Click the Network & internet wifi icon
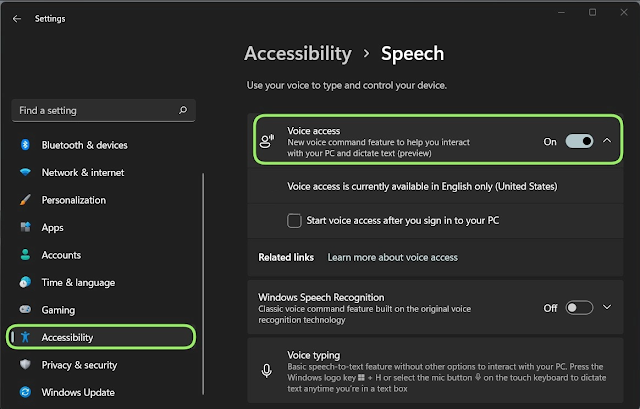 click(26, 172)
